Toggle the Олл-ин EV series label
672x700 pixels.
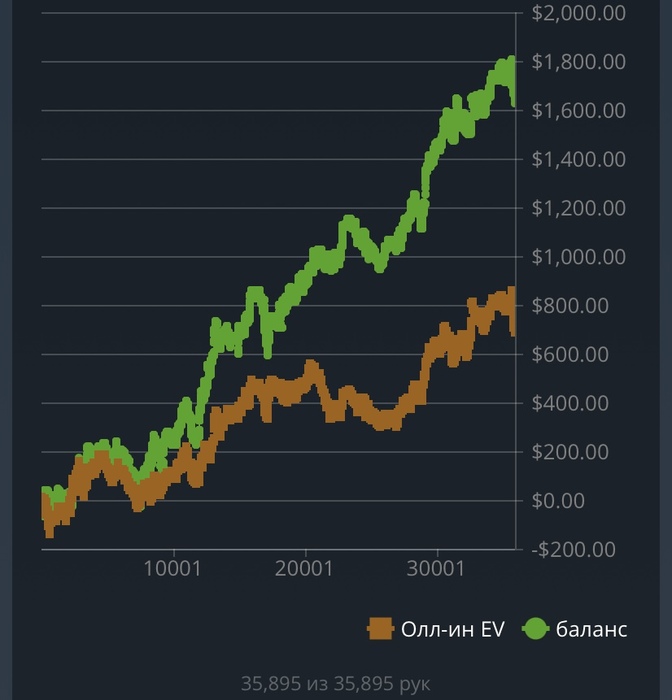452,629
